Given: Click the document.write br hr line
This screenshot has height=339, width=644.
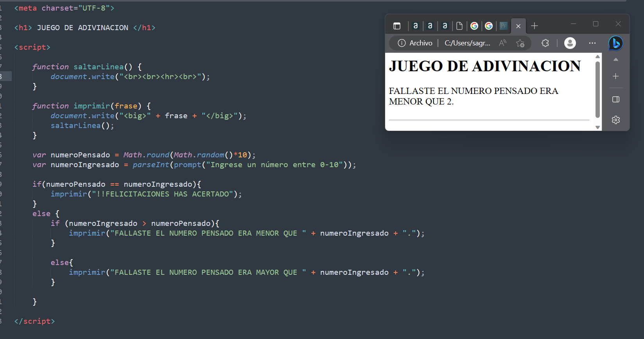Looking at the screenshot, I should [x=130, y=77].
